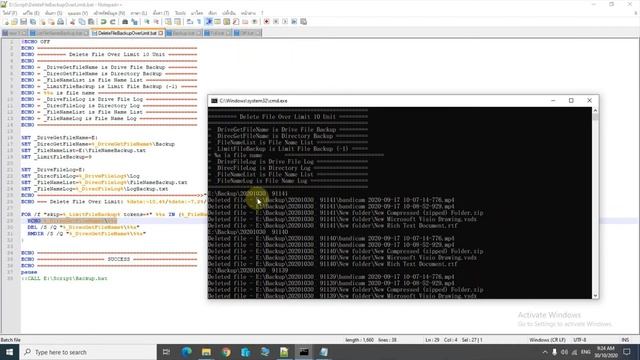
Task: Click the cmd window scrollbar up arrow
Action: (x=595, y=111)
